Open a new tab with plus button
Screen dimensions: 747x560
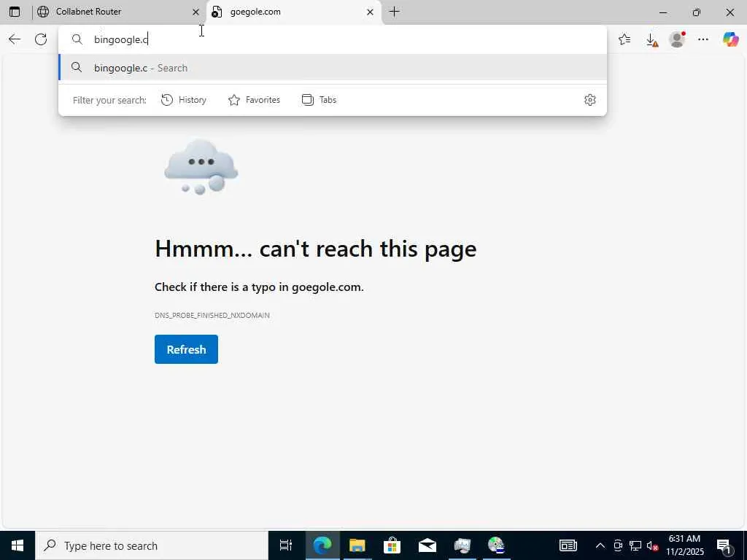[394, 12]
